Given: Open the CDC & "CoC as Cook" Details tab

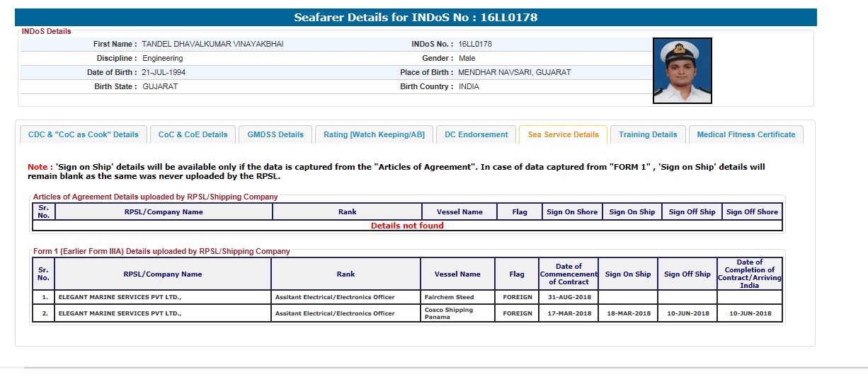Looking at the screenshot, I should click(84, 134).
